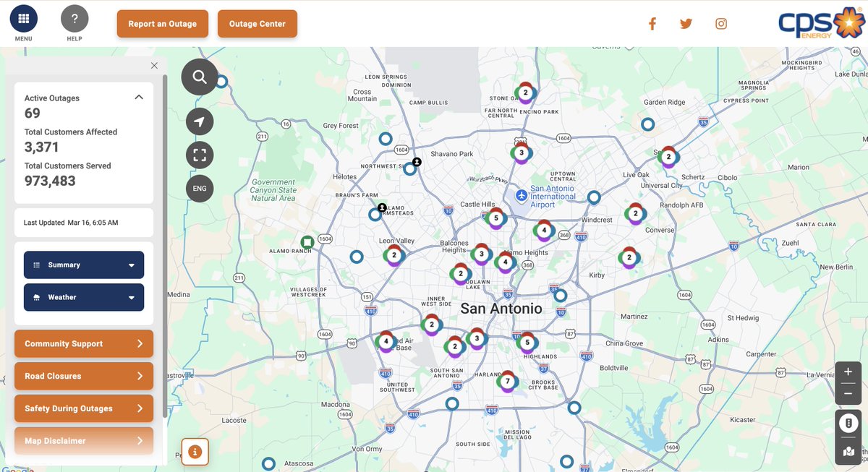This screenshot has width=868, height=472.
Task: Select the outage ring near Garden Ridge
Action: tap(648, 124)
